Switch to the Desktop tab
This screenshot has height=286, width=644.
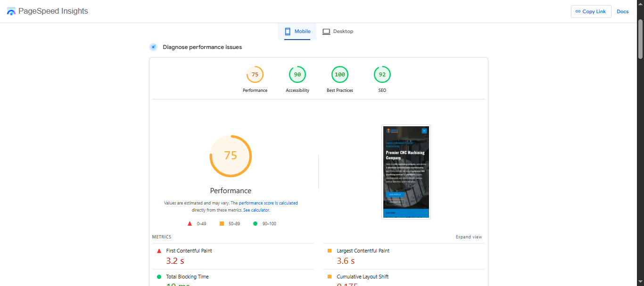pos(338,31)
